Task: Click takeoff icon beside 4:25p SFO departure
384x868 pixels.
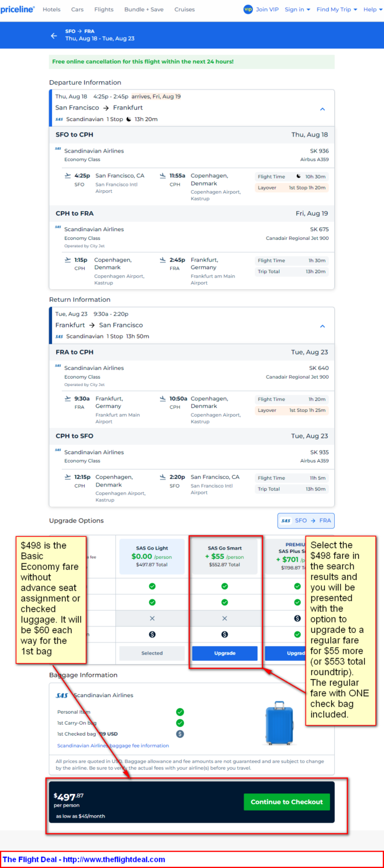Action: [68, 176]
